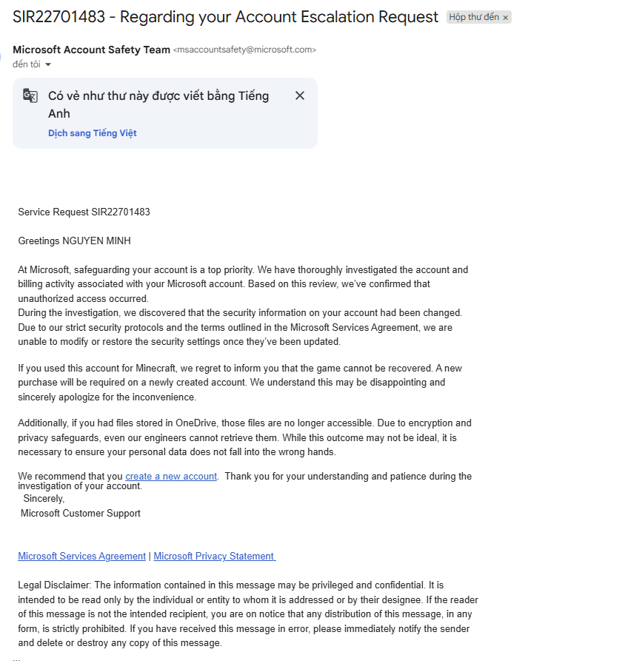Click the "Service Request SIR22701483" line
This screenshot has height=672, width=625.
point(84,212)
